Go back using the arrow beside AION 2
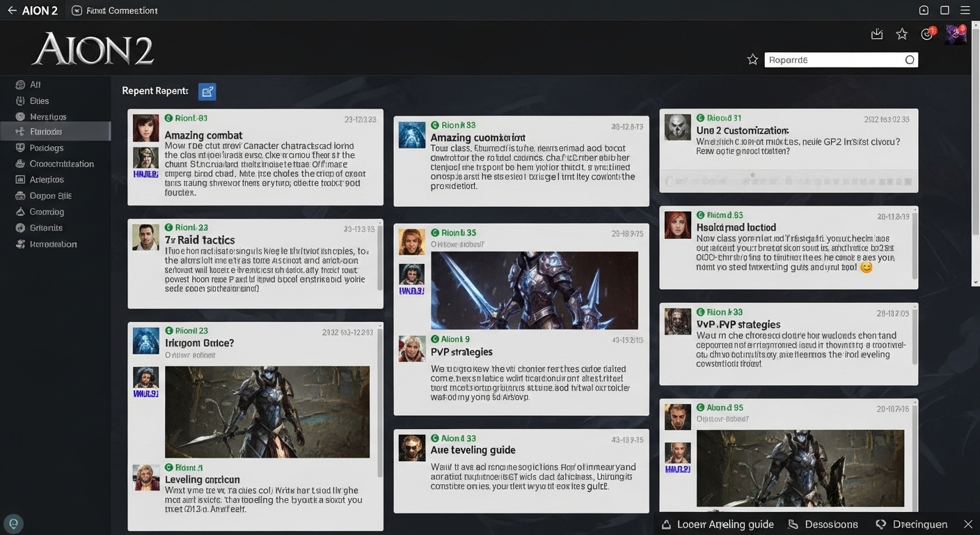 pyautogui.click(x=11, y=10)
